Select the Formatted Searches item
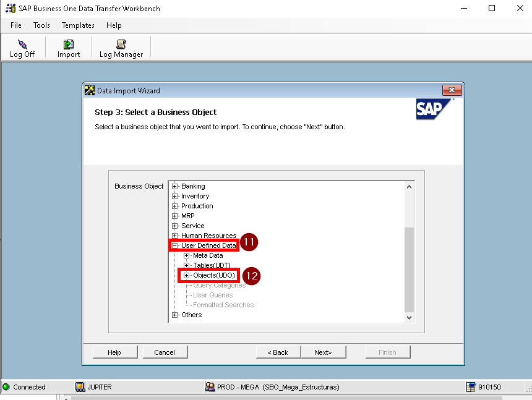 click(223, 305)
